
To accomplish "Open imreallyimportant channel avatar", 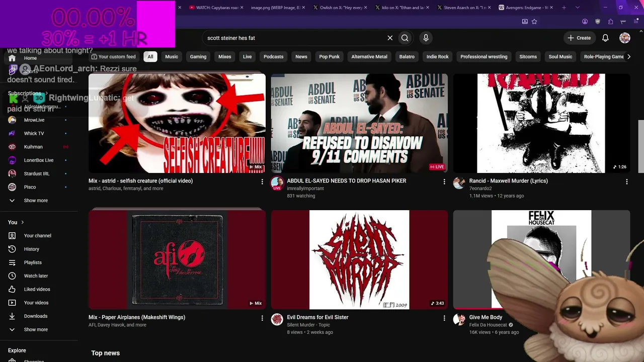I will [277, 184].
